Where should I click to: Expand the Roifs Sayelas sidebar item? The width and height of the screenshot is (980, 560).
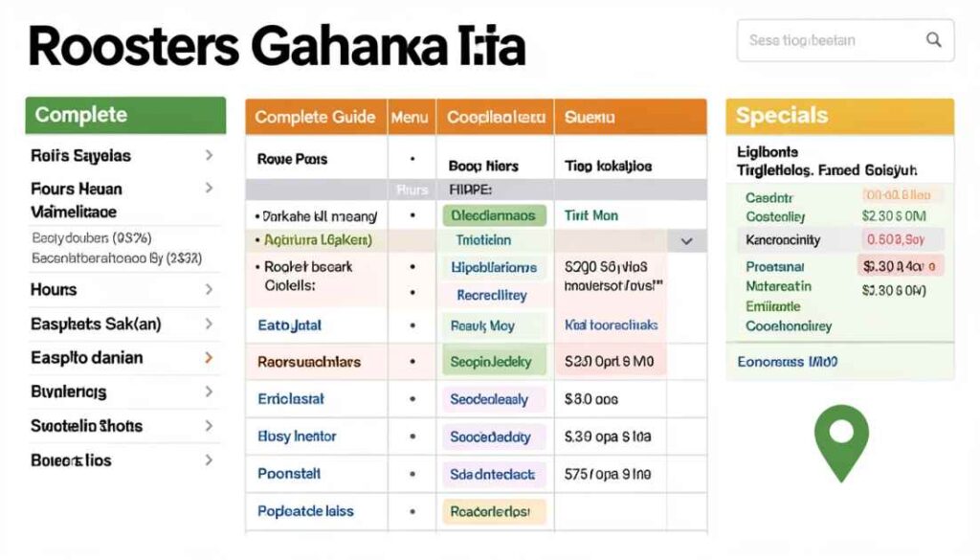pyautogui.click(x=209, y=155)
